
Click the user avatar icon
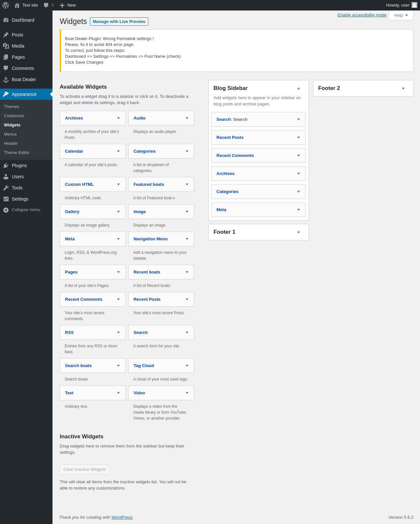[414, 5]
